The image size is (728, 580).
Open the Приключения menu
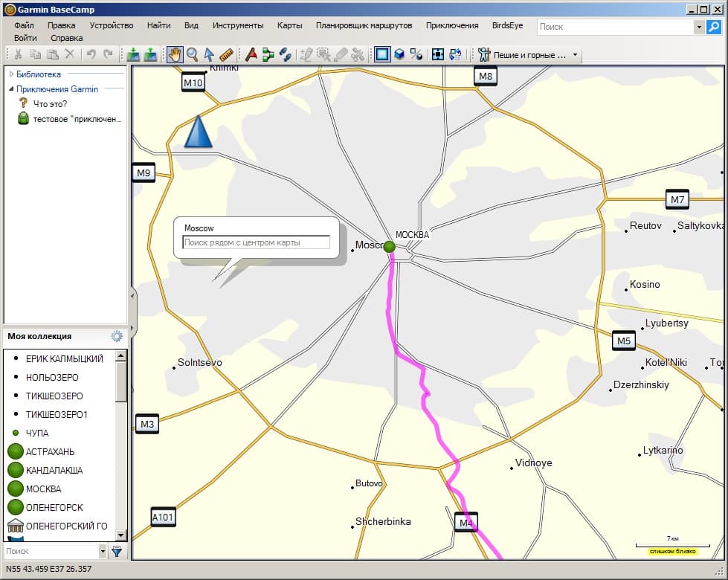pyautogui.click(x=452, y=25)
